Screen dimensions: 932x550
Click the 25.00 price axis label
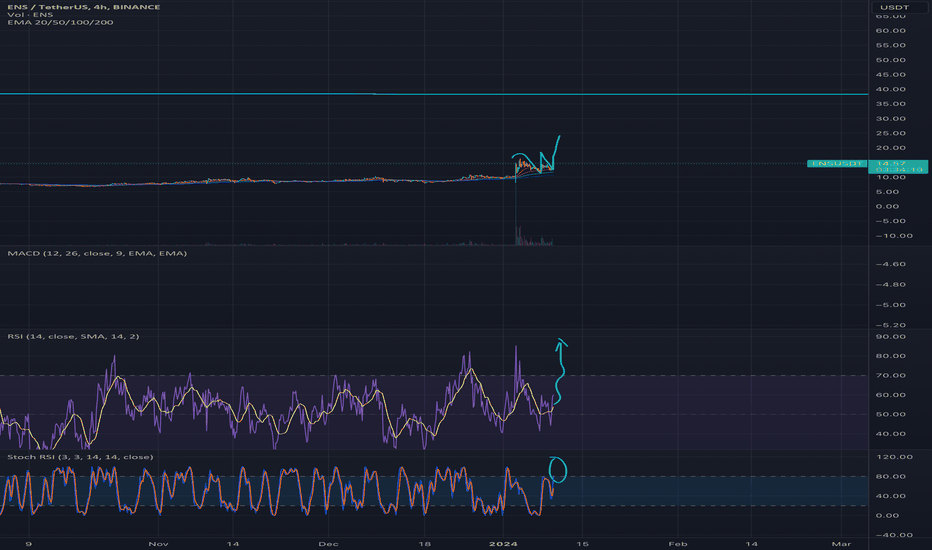point(890,133)
